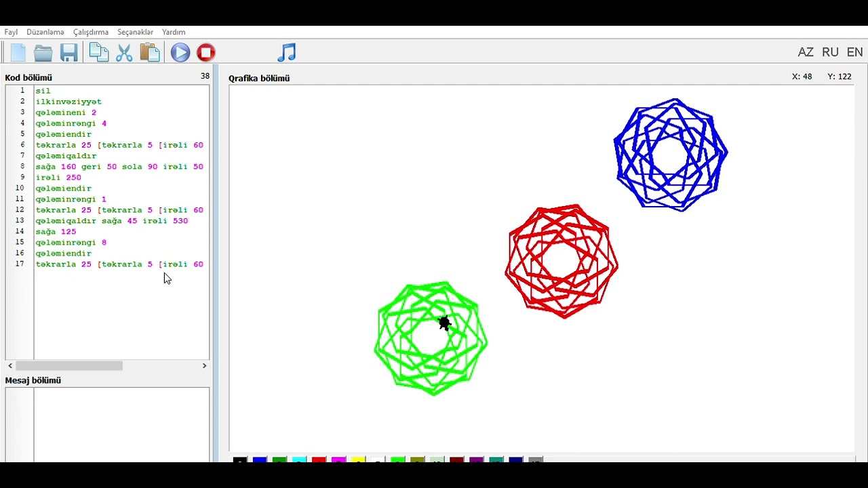Screen dimensions: 868x488
Task: Click the code scrollbar's right arrow
Action: [x=204, y=366]
